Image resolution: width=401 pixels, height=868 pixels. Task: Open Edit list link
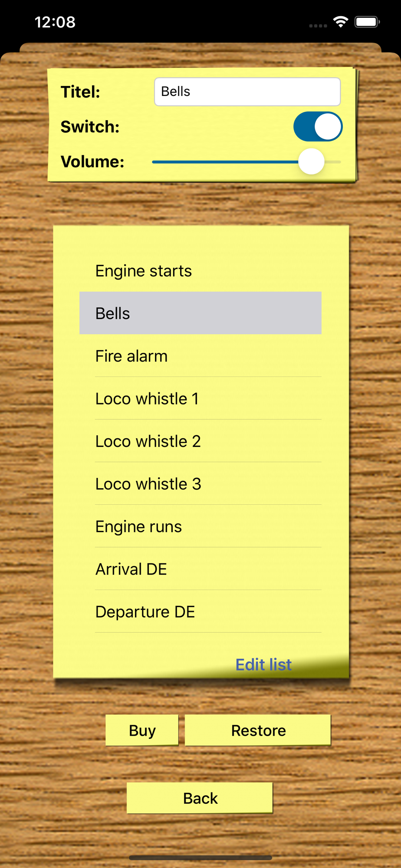pos(263,664)
